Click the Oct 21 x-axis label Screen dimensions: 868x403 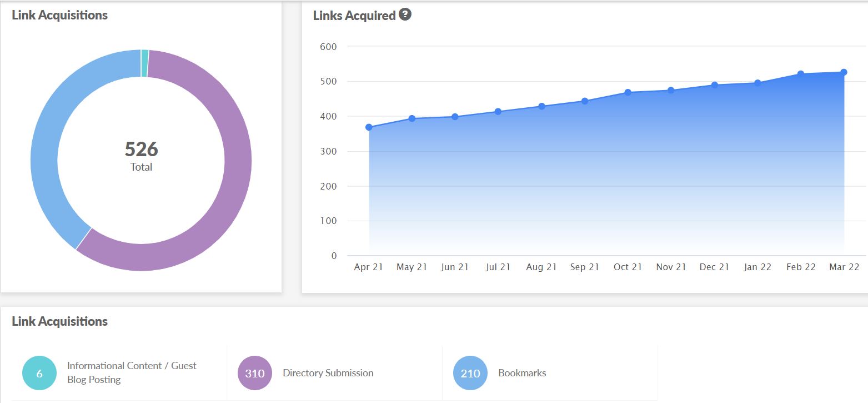pyautogui.click(x=628, y=267)
